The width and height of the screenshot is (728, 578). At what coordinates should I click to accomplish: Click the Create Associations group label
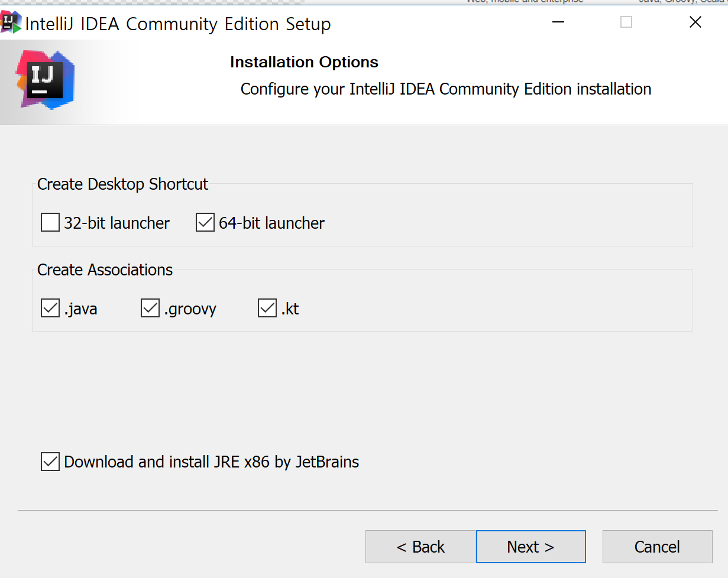(x=105, y=270)
